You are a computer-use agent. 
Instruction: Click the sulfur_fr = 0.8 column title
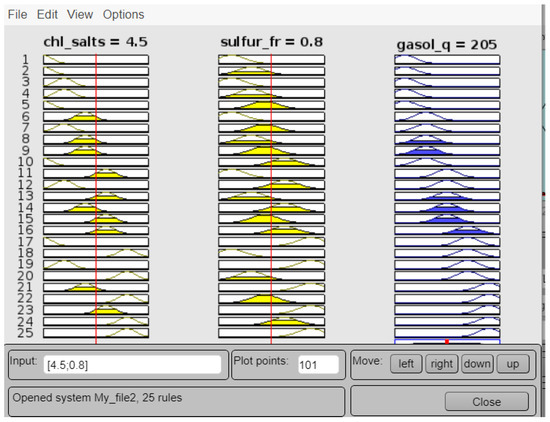click(271, 42)
